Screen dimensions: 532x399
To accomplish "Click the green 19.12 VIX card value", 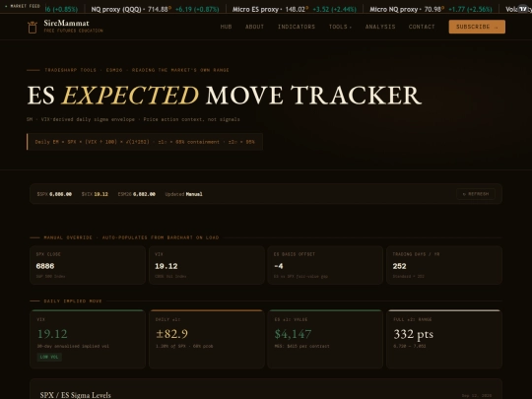I will pyautogui.click(x=52, y=334).
